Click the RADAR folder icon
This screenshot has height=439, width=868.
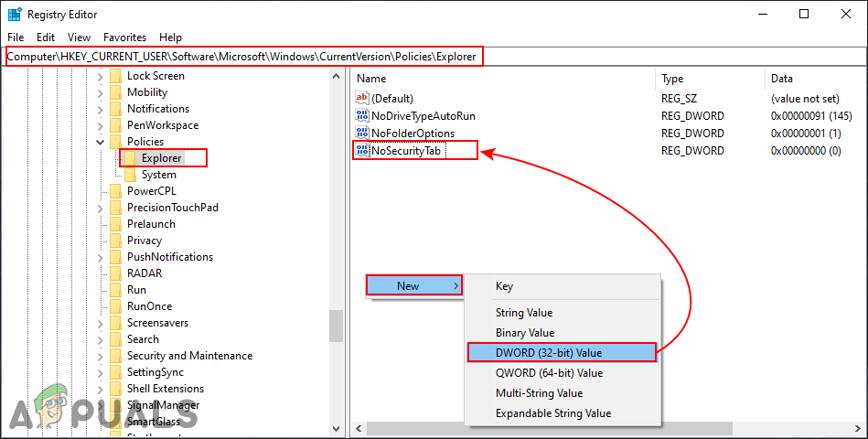[115, 273]
